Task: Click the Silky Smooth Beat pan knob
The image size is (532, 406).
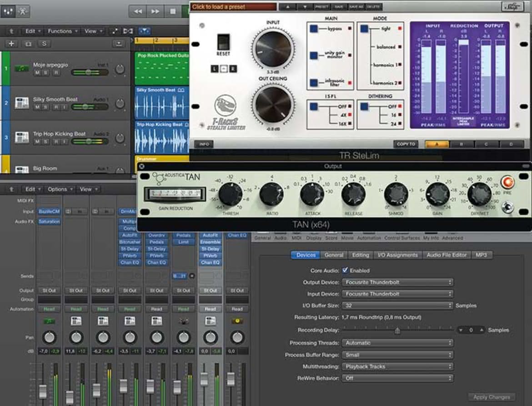Action: (x=120, y=103)
